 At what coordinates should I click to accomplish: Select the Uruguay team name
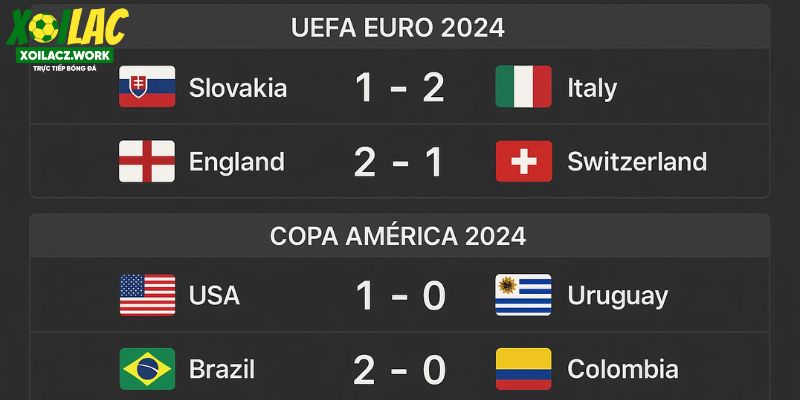pos(618,297)
